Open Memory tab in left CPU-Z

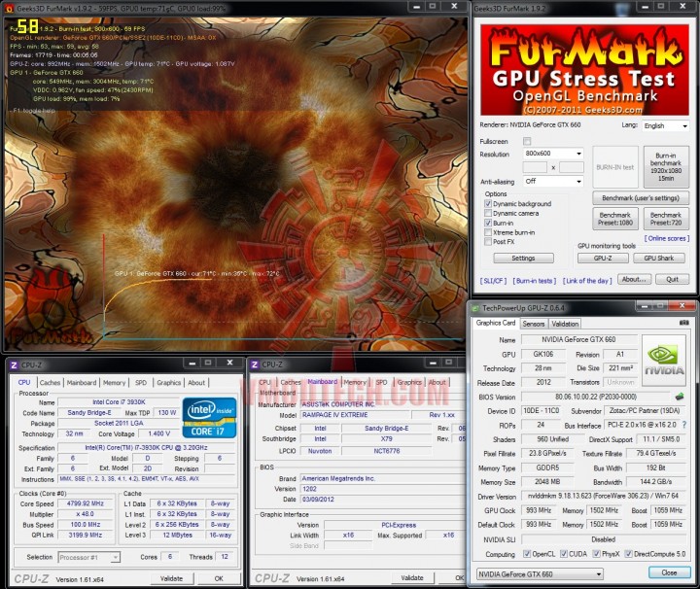click(x=115, y=382)
